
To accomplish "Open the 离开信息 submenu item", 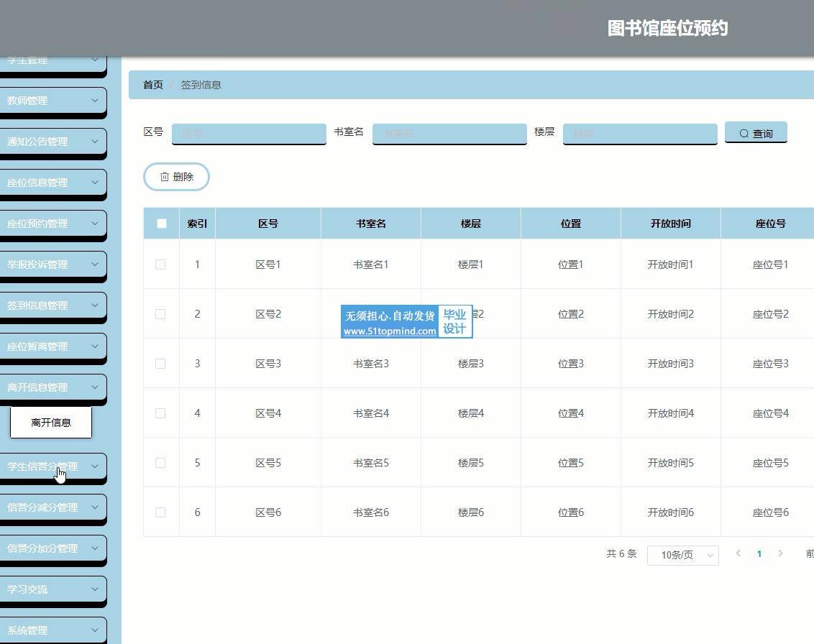I will pyautogui.click(x=51, y=423).
